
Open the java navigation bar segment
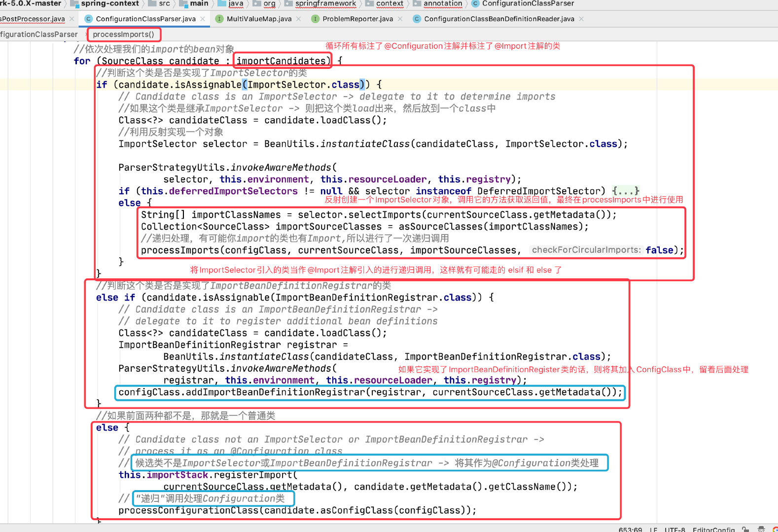236,3
